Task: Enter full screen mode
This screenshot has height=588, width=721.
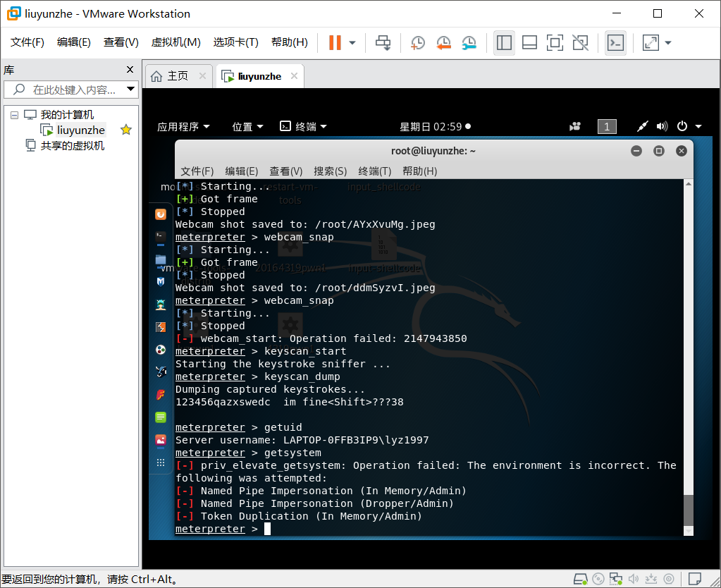Action: pyautogui.click(x=555, y=43)
